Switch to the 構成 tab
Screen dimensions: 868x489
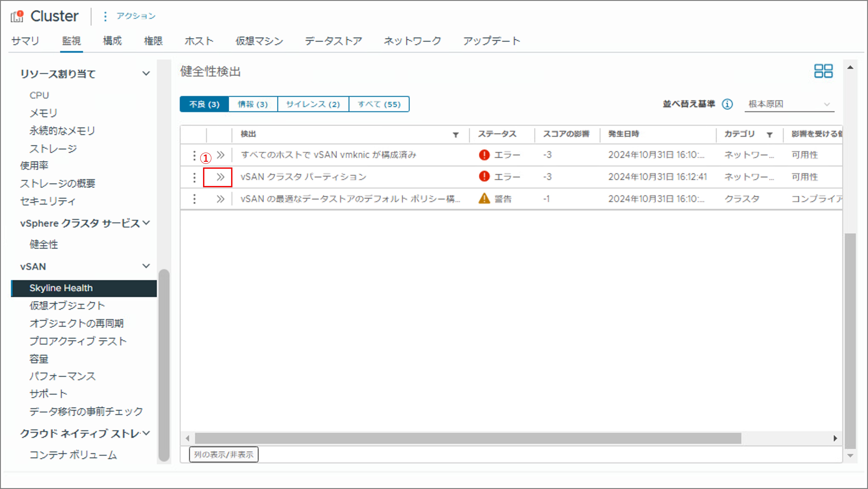pyautogui.click(x=112, y=41)
